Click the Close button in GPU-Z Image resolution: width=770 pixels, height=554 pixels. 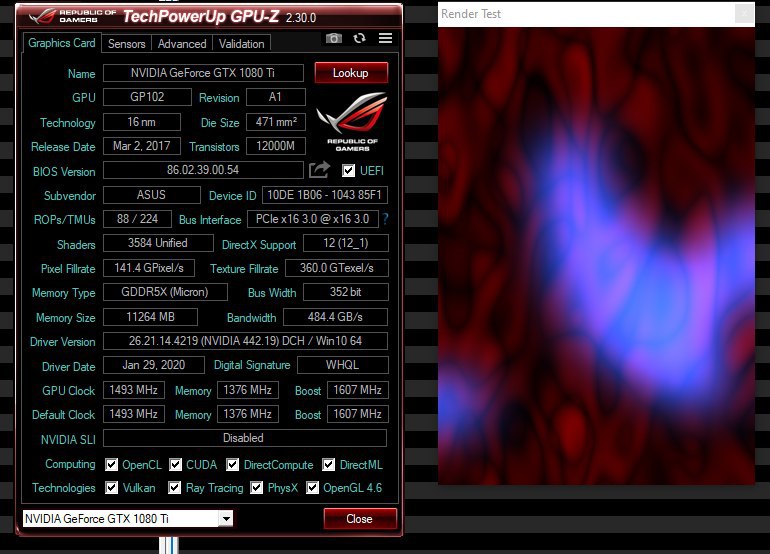pos(360,519)
